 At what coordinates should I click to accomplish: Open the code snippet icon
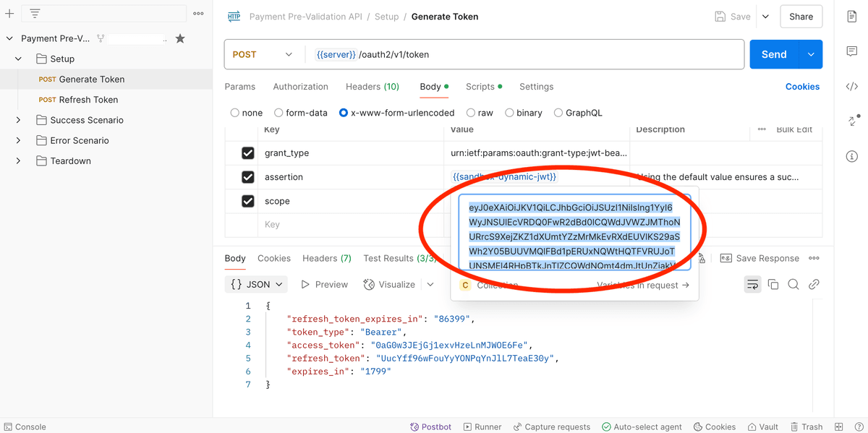point(851,87)
